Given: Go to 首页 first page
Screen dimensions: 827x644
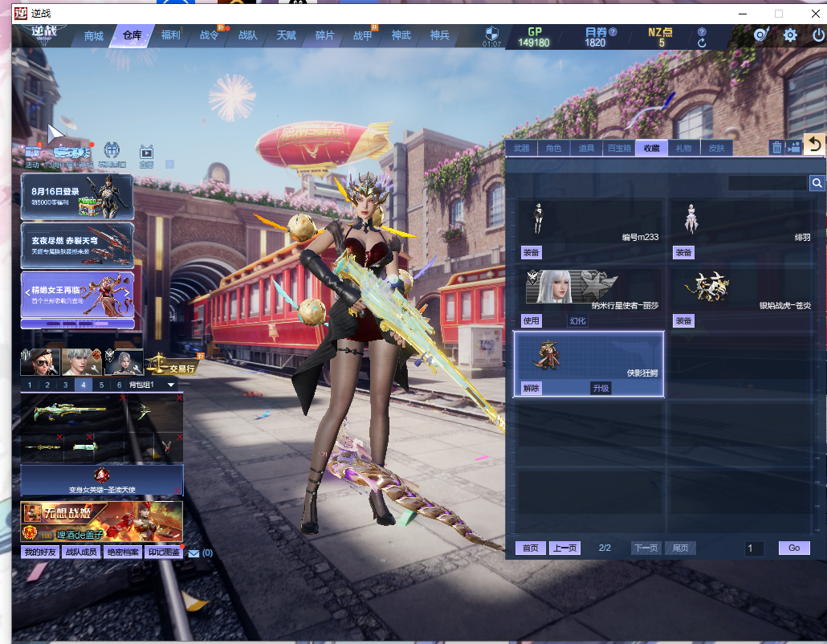Looking at the screenshot, I should pyautogui.click(x=530, y=548).
